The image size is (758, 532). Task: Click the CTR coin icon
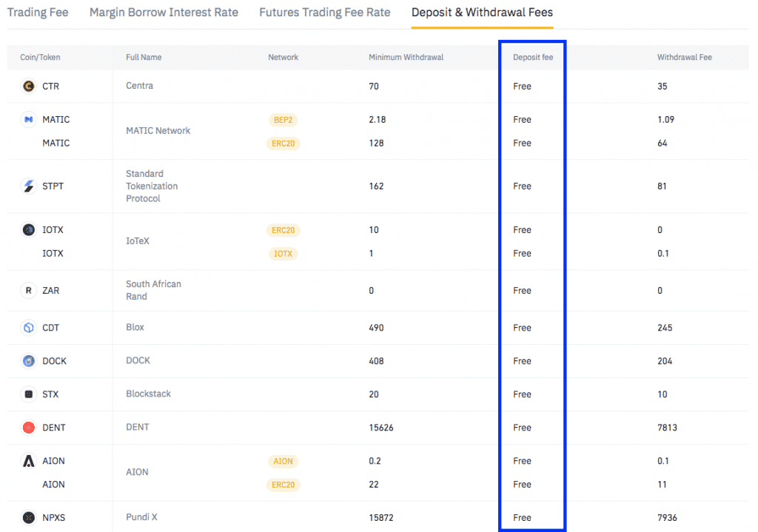pos(29,86)
